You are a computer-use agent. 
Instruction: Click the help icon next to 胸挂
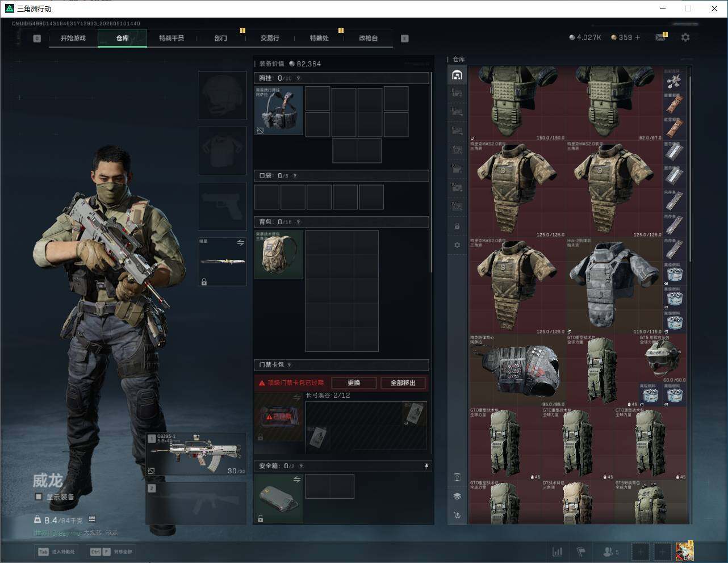tap(298, 78)
